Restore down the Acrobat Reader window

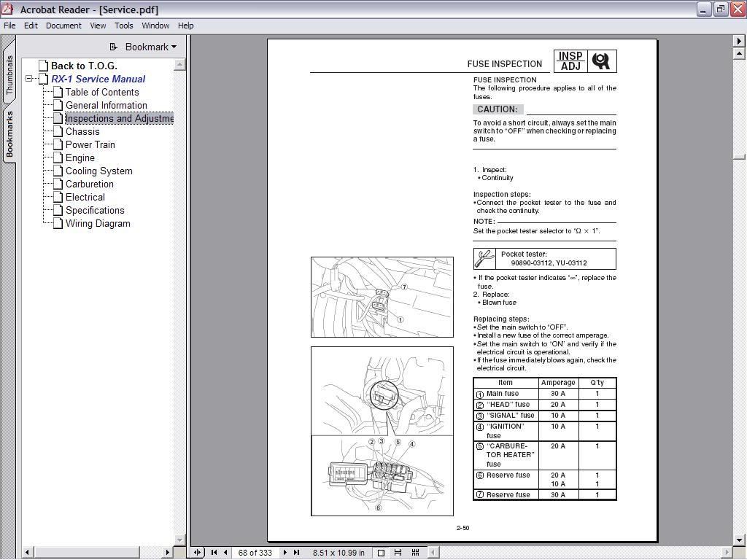720,9
